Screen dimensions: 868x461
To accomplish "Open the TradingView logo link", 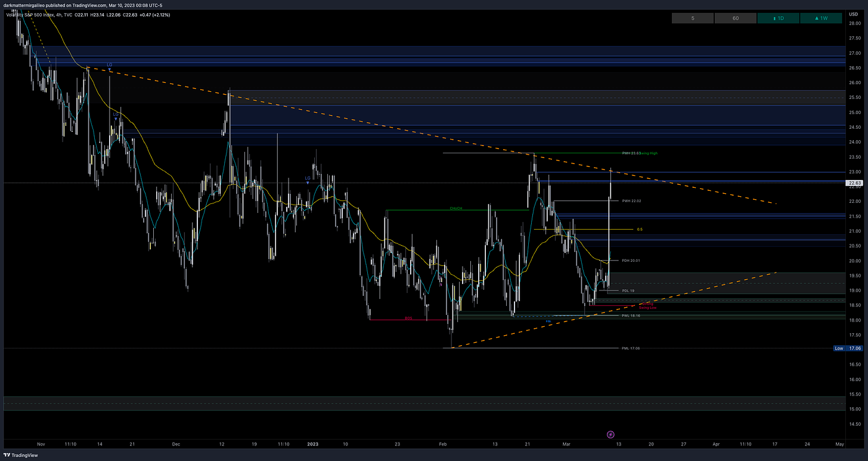I will pos(21,455).
